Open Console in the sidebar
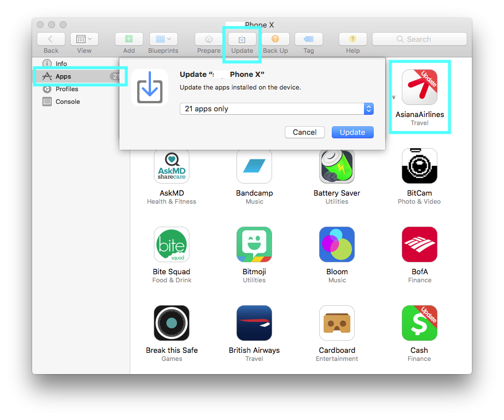Screen dimensions: 504x420 pos(67,102)
